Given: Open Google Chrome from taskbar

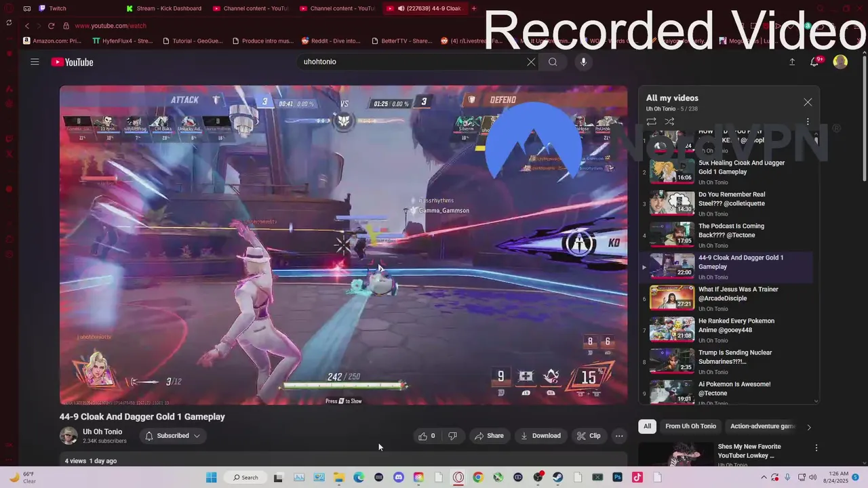Looking at the screenshot, I should coord(478,477).
